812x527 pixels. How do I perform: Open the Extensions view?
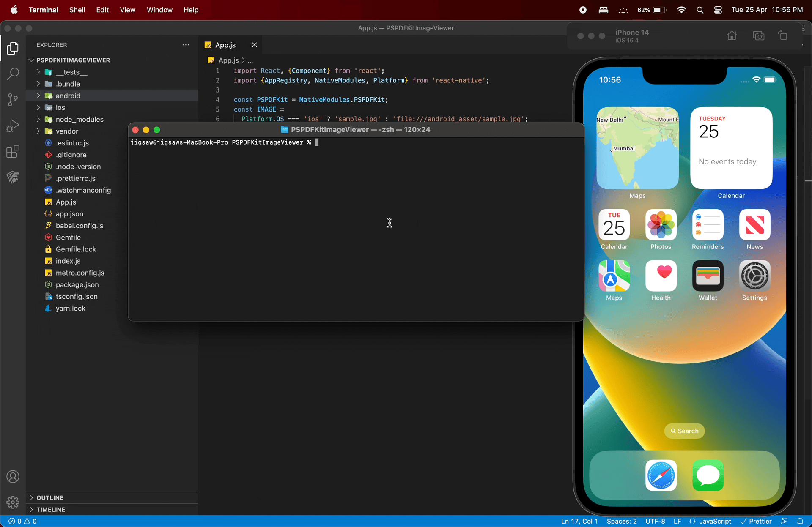13,151
